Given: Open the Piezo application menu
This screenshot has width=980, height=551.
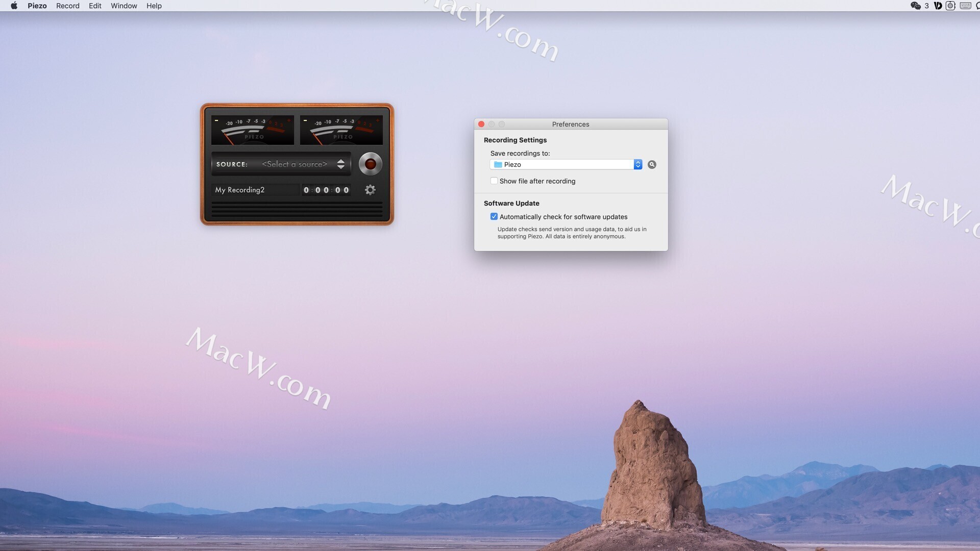Looking at the screenshot, I should (37, 6).
